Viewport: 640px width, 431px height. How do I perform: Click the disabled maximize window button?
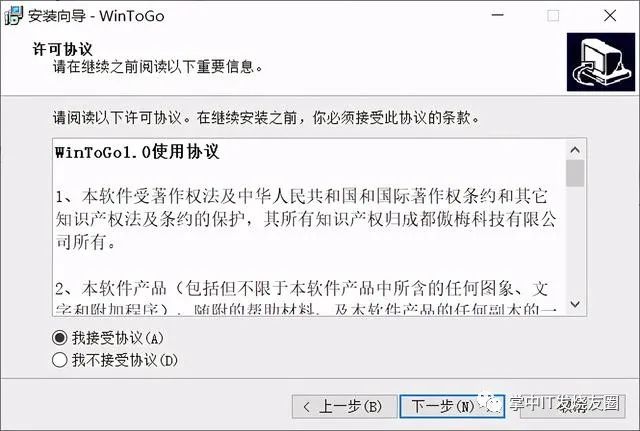click(553, 16)
